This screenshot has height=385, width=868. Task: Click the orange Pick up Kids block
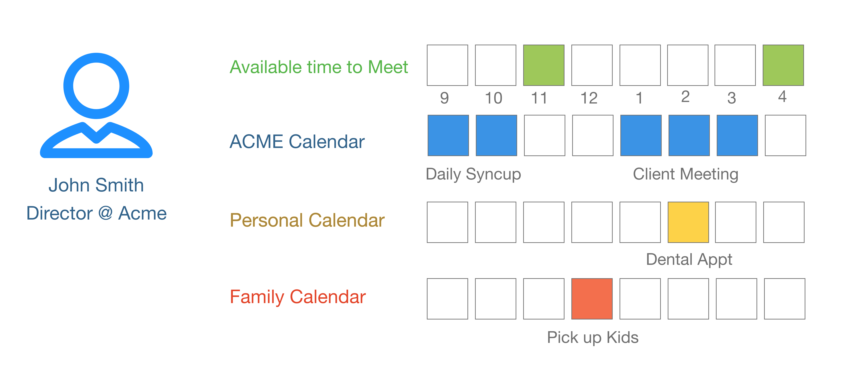tap(592, 299)
